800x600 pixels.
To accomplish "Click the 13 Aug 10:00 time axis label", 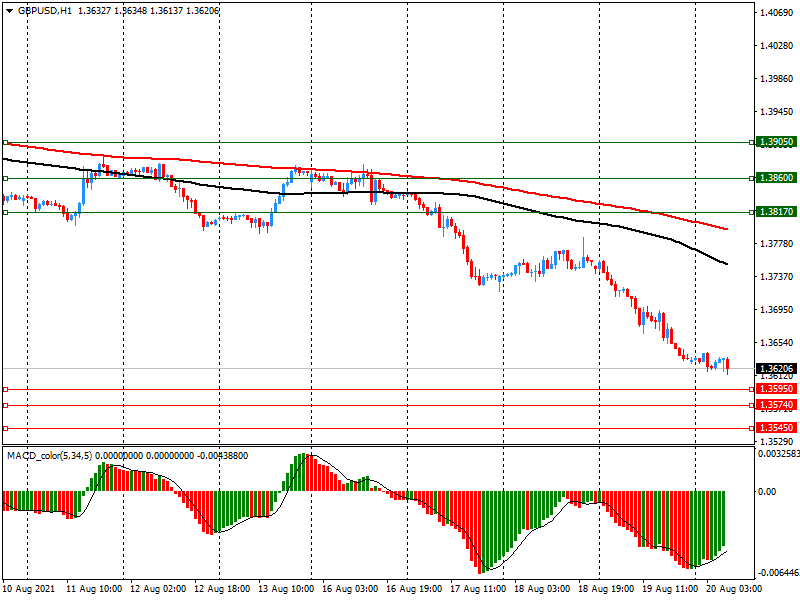I will click(x=286, y=589).
